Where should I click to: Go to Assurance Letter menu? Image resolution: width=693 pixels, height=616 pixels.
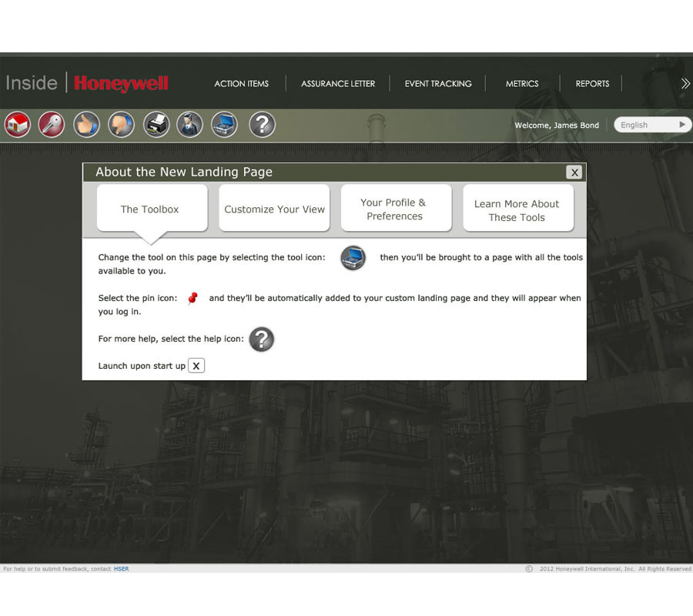338,83
